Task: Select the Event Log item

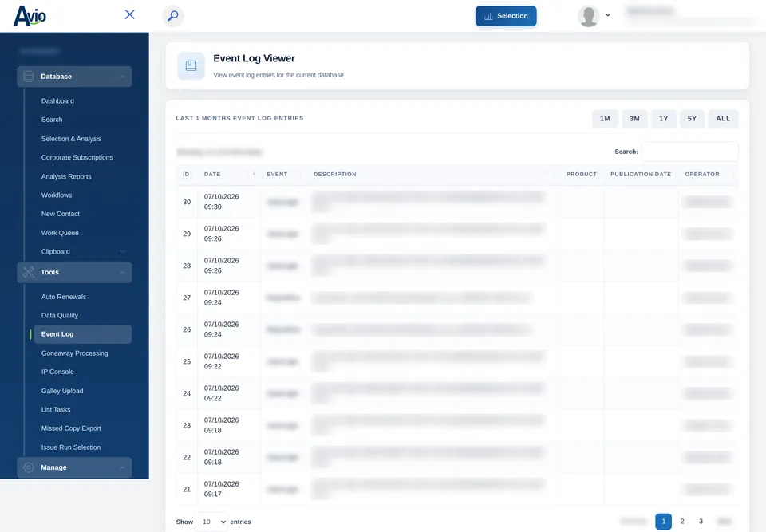Action: tap(82, 334)
